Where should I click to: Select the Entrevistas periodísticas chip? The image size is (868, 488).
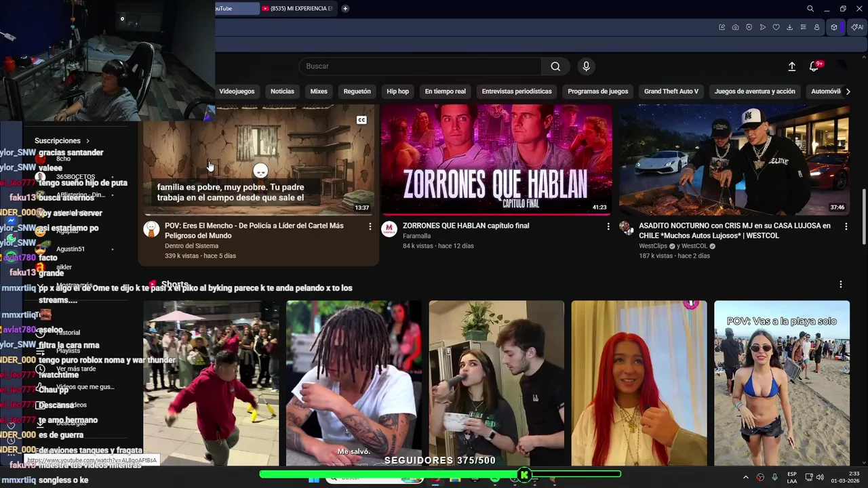tap(517, 91)
